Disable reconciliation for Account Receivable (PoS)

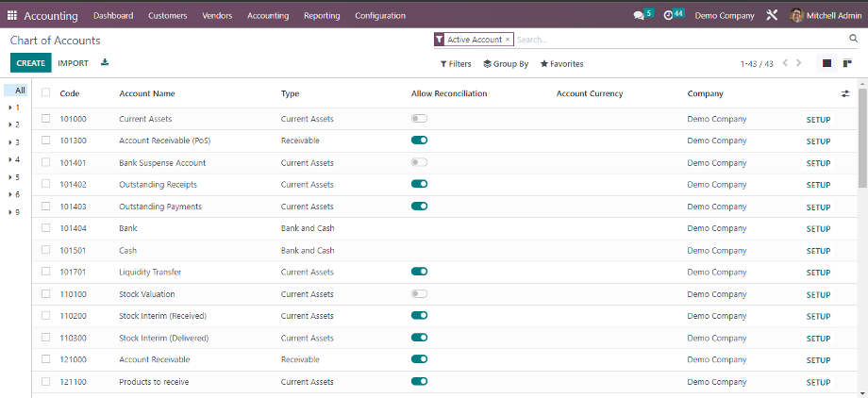(x=420, y=141)
